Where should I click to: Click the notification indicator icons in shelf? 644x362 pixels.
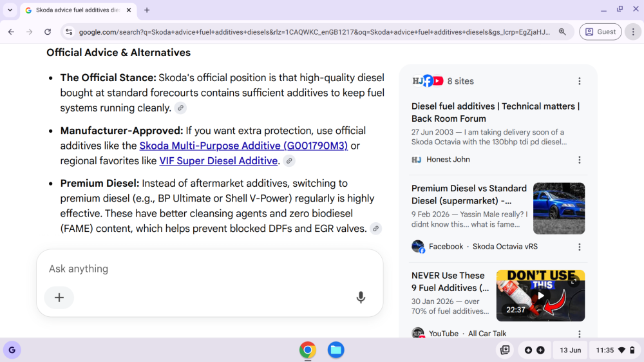(535, 350)
